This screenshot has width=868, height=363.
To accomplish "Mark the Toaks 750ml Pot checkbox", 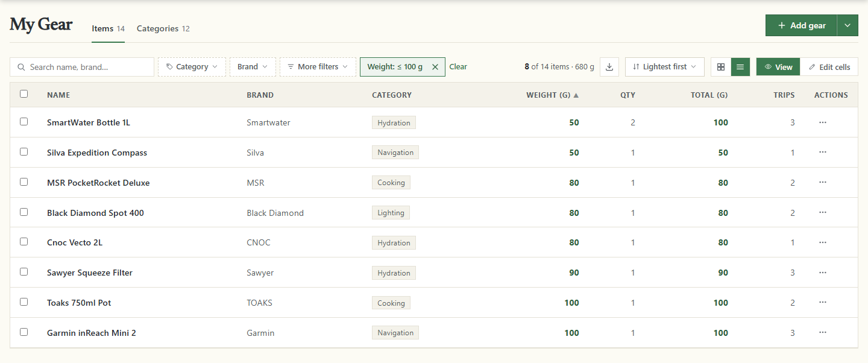I will [24, 302].
